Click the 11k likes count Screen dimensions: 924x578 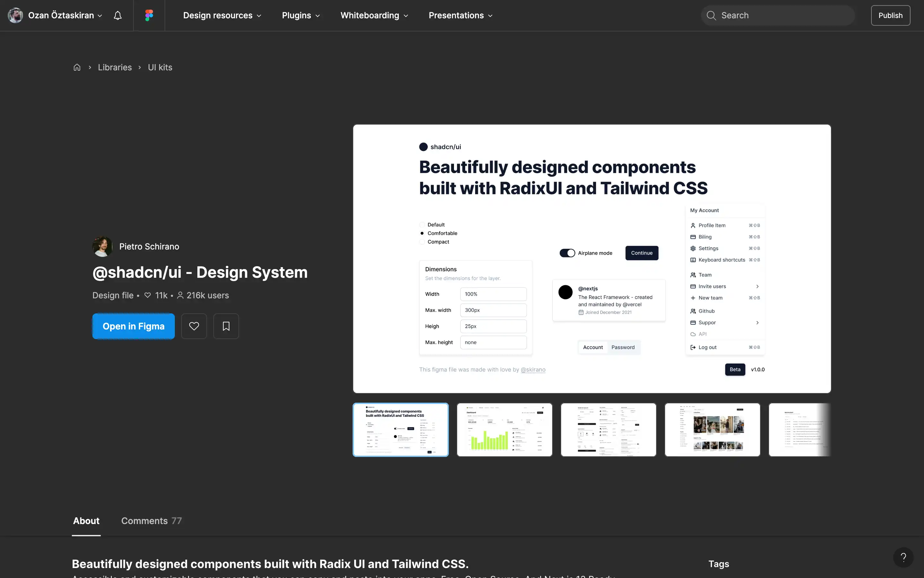pos(156,295)
